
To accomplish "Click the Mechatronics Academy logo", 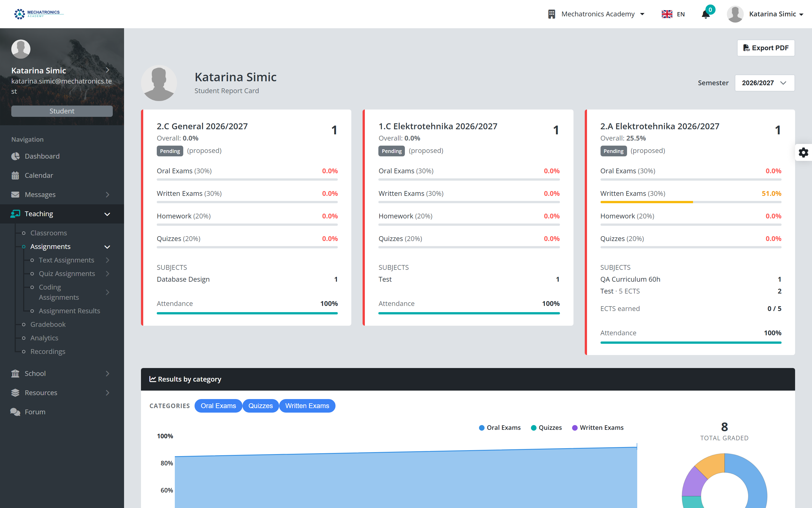I will 39,14.
